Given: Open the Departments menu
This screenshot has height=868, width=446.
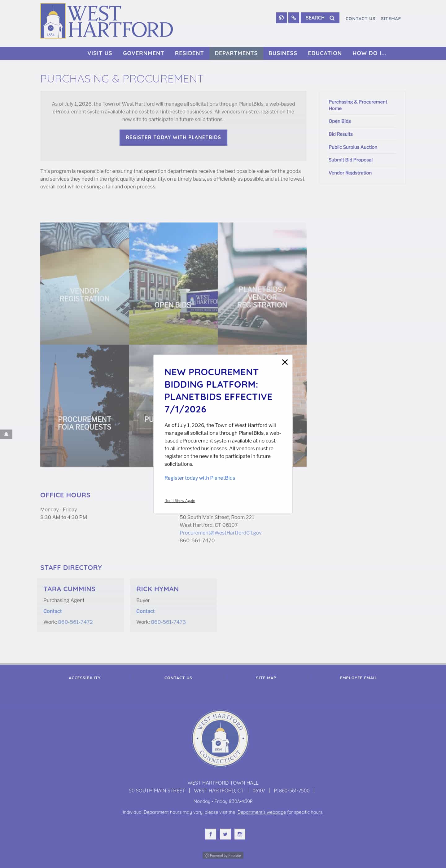Looking at the screenshot, I should point(236,53).
